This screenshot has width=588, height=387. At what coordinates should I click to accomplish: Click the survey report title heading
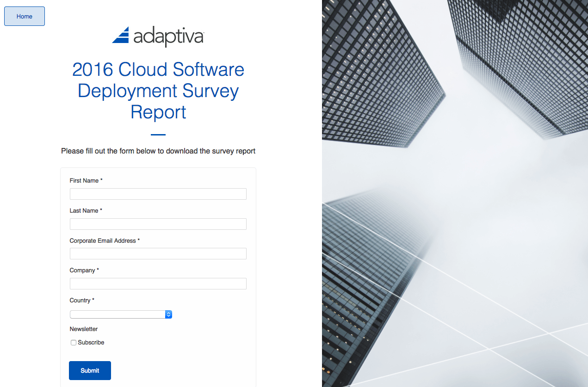click(158, 91)
